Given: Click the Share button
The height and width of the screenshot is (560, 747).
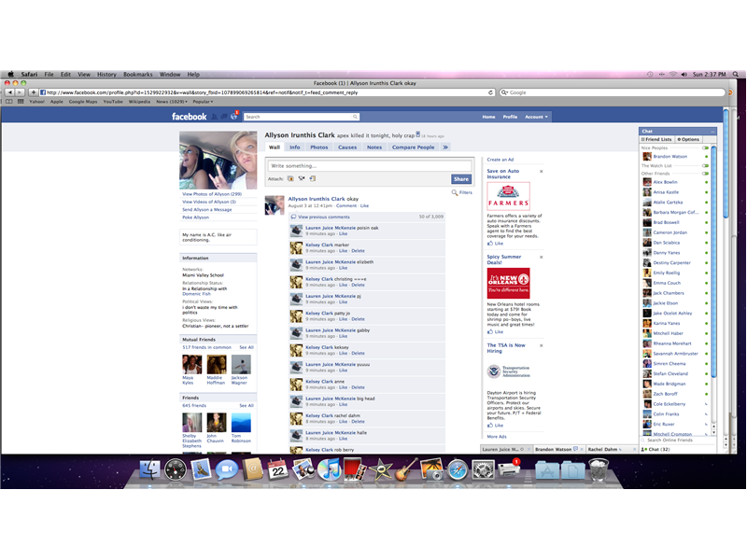Looking at the screenshot, I should (461, 178).
